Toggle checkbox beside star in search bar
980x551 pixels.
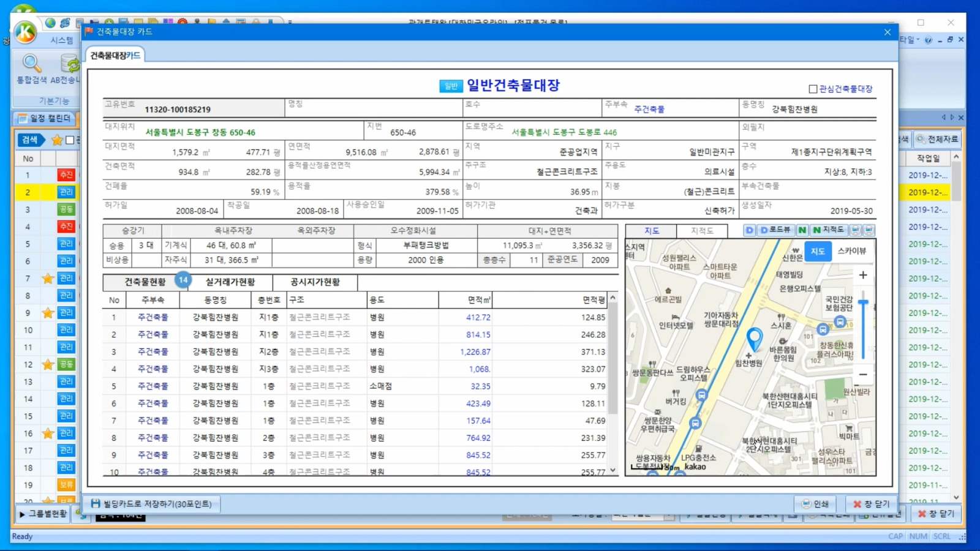70,140
